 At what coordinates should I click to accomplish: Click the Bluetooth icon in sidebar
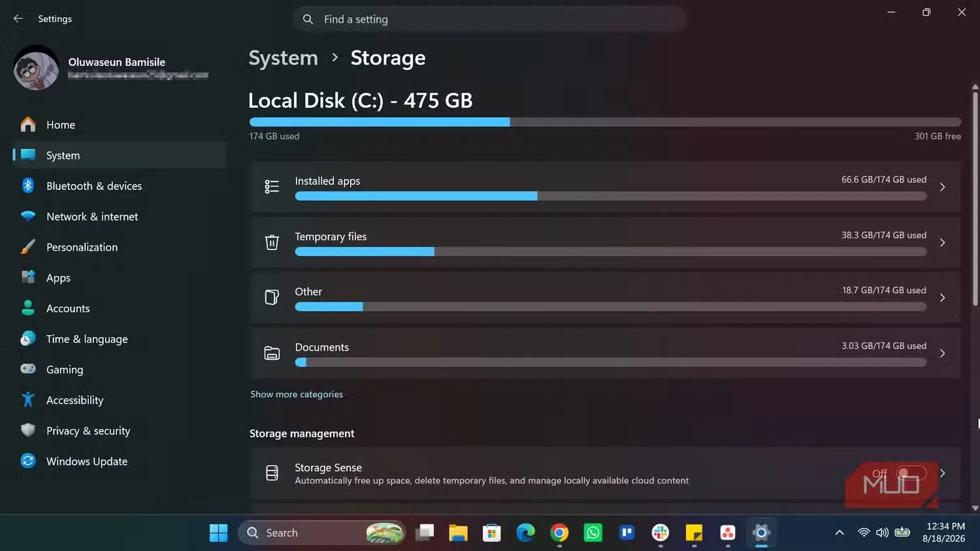28,186
